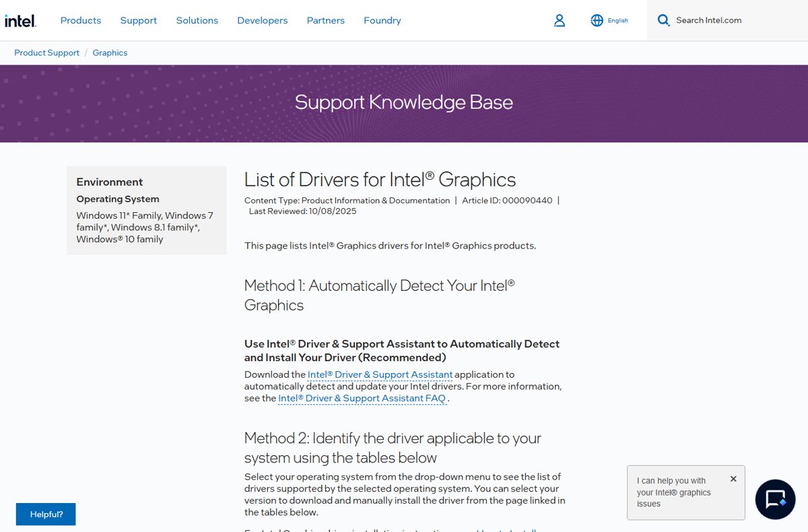The width and height of the screenshot is (808, 532).
Task: Click the Helpful? button
Action: pos(46,514)
